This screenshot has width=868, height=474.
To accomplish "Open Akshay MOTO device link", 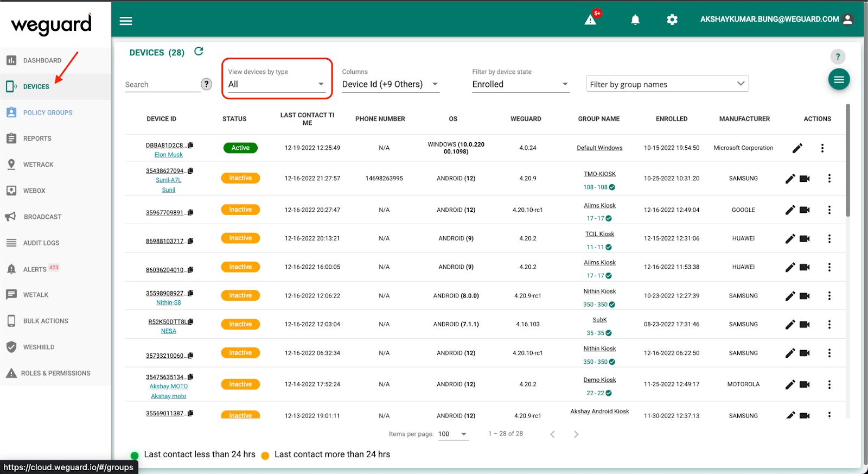I will click(x=168, y=387).
